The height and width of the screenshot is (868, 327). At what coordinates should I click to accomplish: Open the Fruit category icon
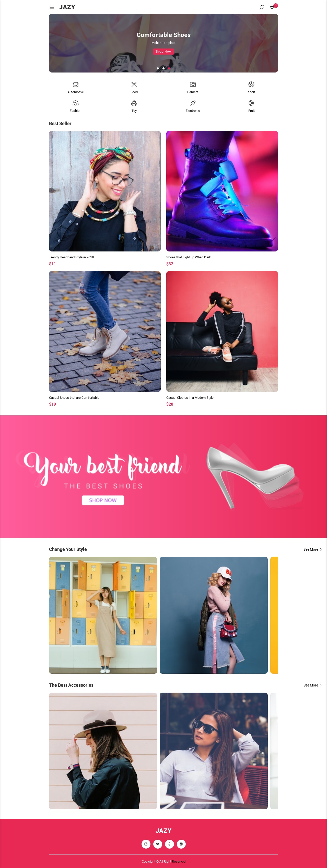pos(251,103)
